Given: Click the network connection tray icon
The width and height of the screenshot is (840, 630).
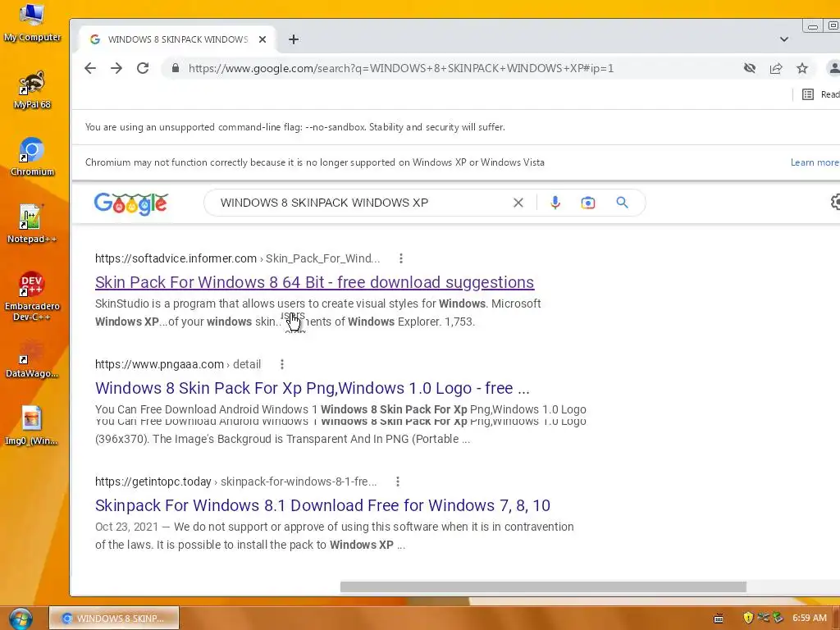Looking at the screenshot, I should 763,618.
